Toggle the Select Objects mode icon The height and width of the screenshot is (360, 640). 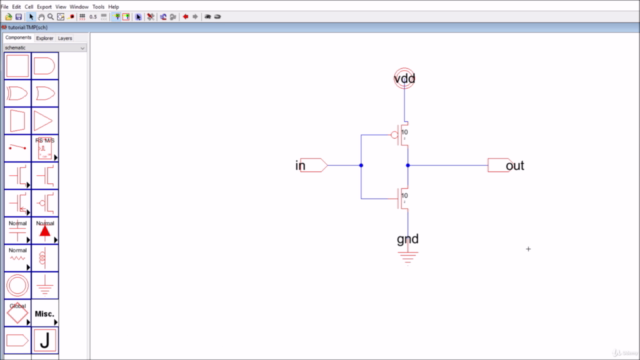coord(116,17)
